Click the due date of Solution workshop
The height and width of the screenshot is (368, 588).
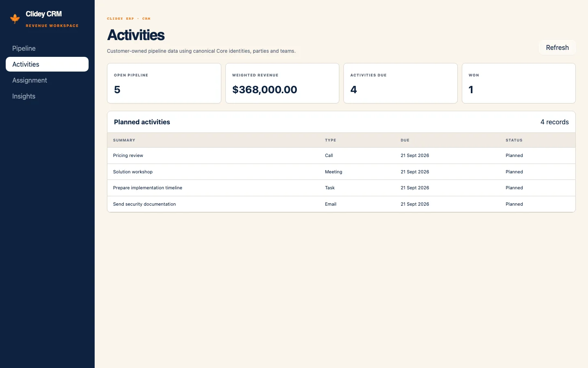coord(415,172)
